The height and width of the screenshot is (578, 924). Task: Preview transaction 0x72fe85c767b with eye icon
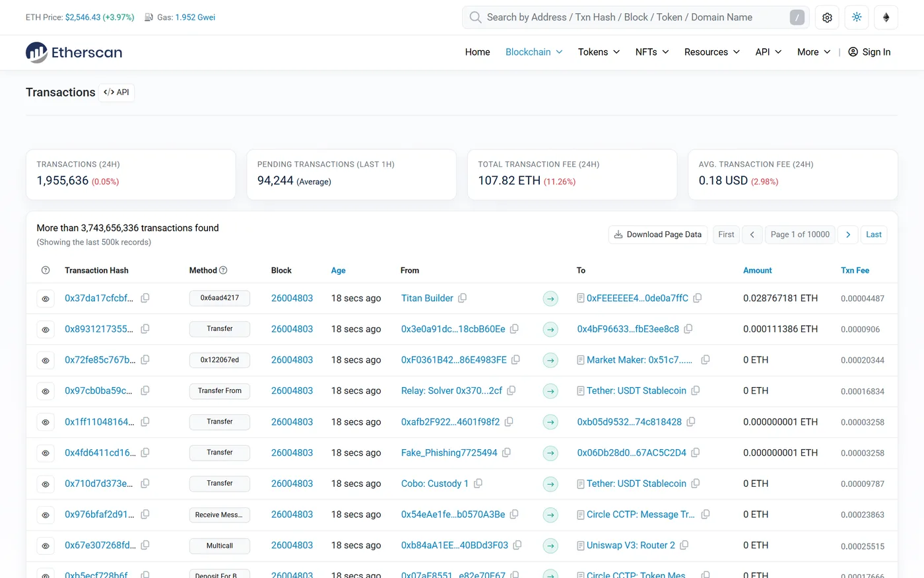click(46, 361)
